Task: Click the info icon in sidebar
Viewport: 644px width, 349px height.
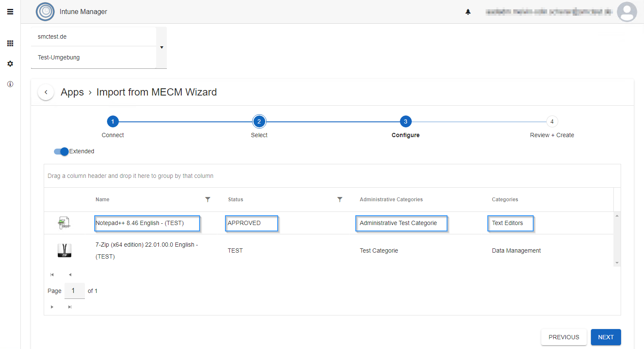Action: [x=10, y=84]
